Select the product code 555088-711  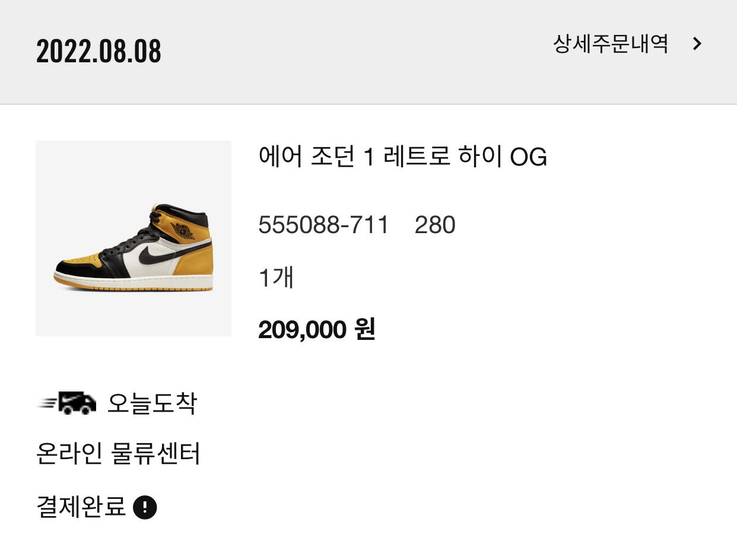[323, 225]
